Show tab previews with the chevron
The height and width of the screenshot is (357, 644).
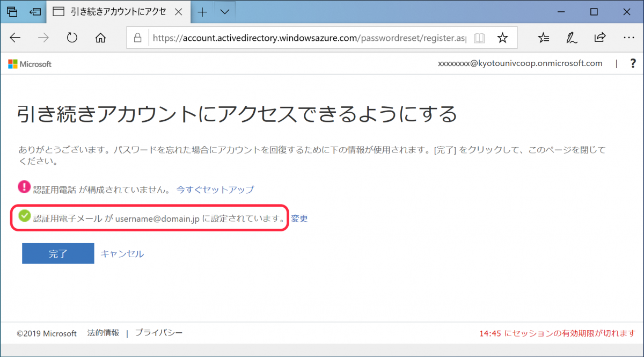tap(224, 11)
